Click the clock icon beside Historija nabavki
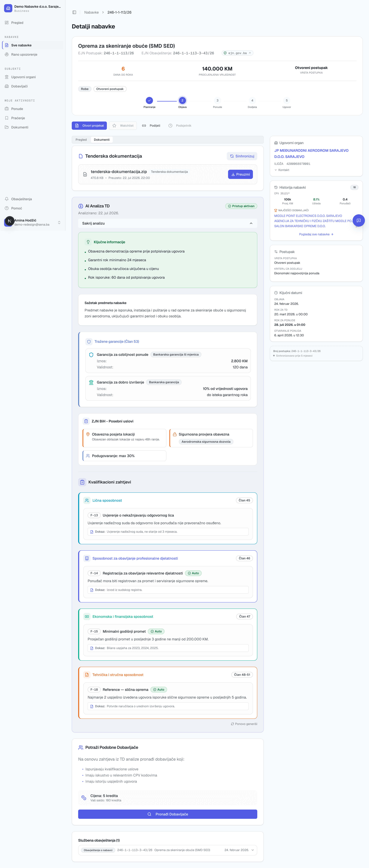Viewport: 369px width, 868px height. pyautogui.click(x=276, y=187)
